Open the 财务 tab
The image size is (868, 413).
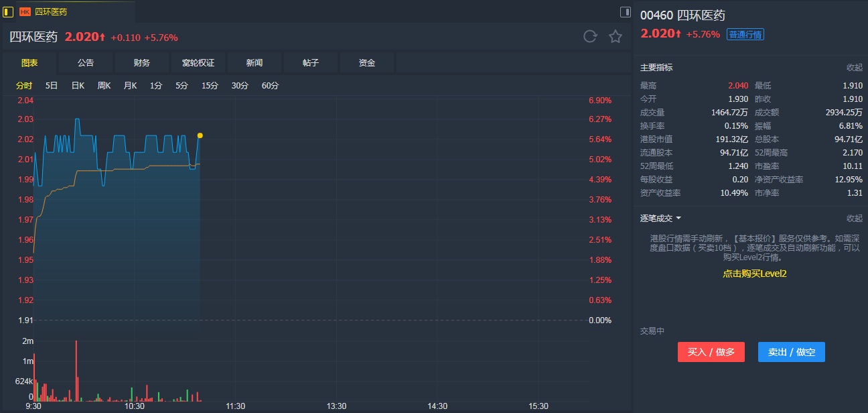pos(142,63)
